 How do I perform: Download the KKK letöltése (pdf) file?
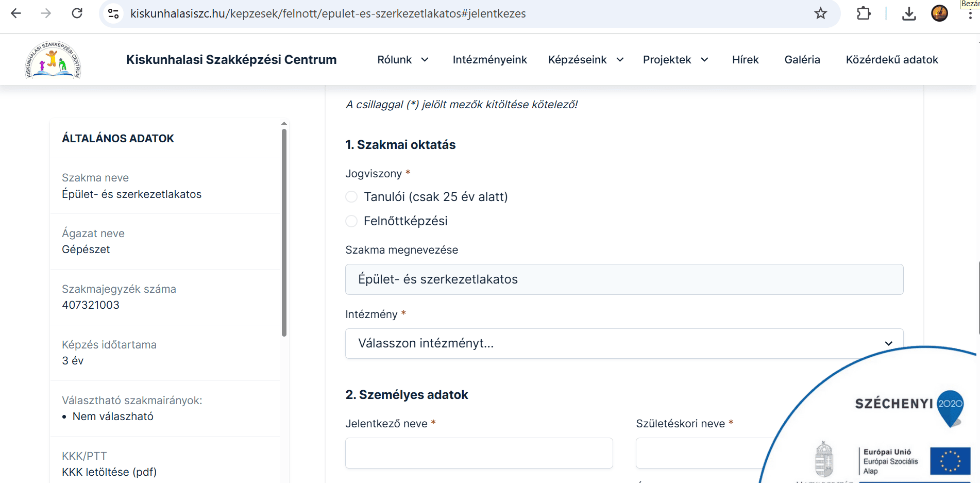coord(109,472)
